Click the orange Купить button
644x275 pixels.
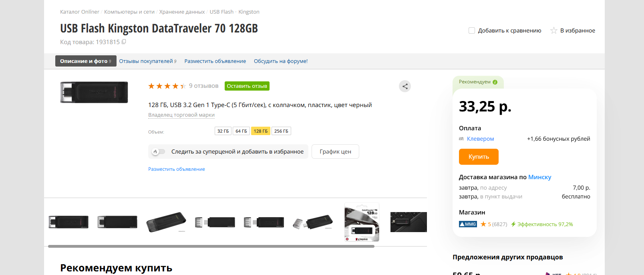[479, 157]
